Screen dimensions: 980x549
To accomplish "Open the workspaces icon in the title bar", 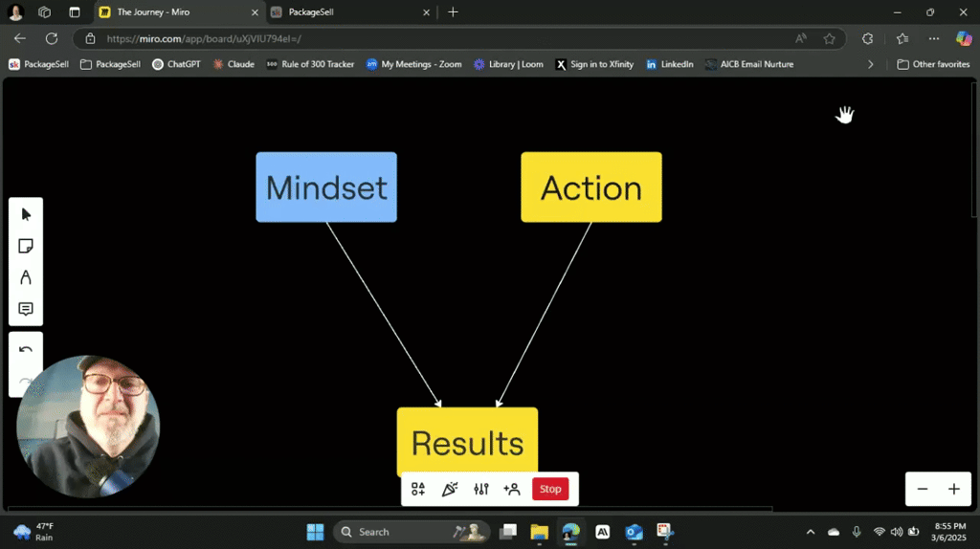I will (44, 11).
